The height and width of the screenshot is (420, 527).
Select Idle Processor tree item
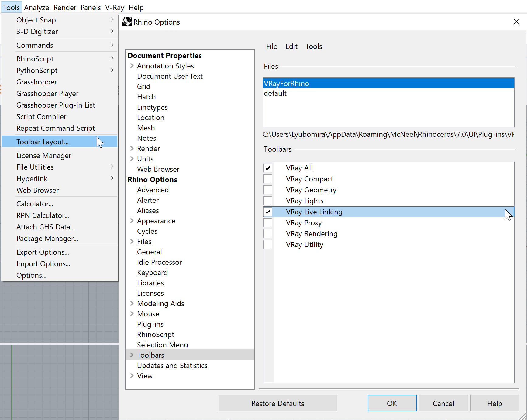pyautogui.click(x=159, y=262)
